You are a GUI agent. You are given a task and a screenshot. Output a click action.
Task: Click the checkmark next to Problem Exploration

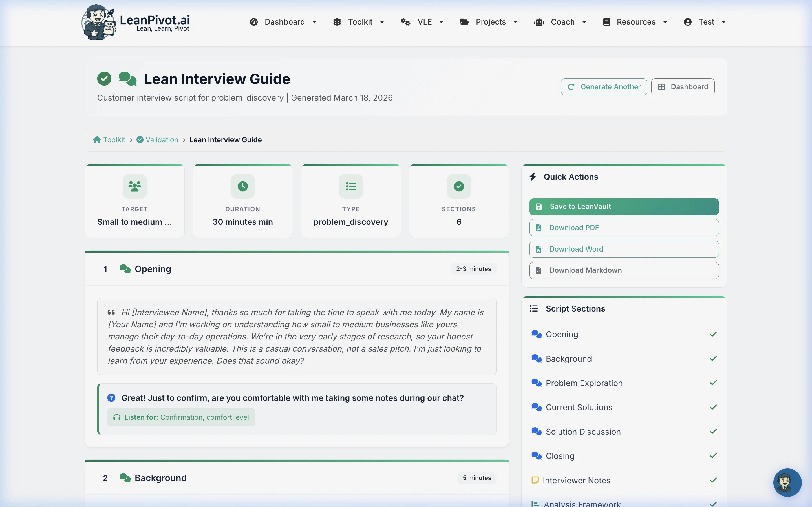coord(713,383)
